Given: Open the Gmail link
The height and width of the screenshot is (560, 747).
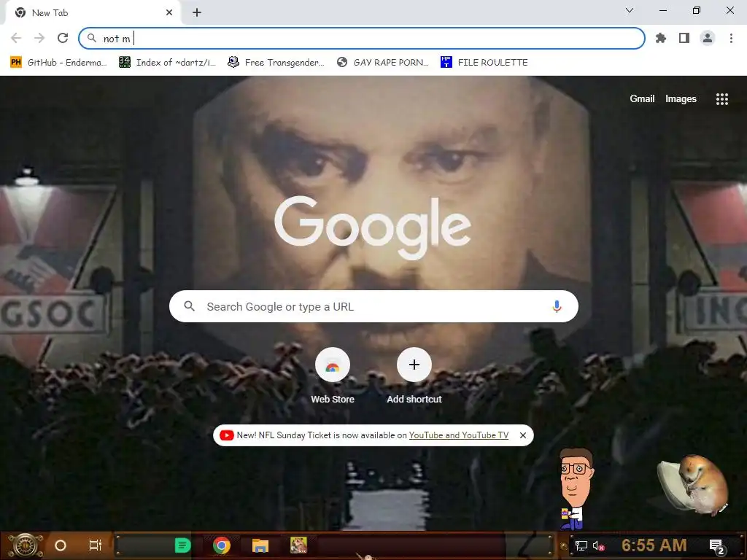Looking at the screenshot, I should [x=642, y=98].
